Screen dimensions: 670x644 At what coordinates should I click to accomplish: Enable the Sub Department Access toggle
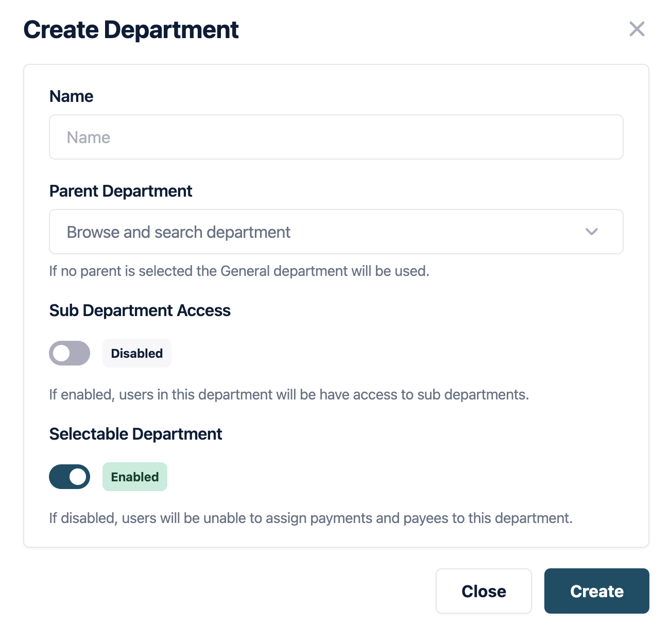tap(70, 353)
